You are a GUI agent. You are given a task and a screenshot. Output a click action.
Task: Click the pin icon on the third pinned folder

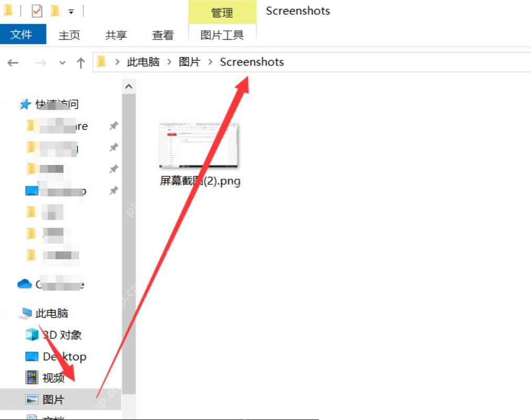pyautogui.click(x=114, y=169)
